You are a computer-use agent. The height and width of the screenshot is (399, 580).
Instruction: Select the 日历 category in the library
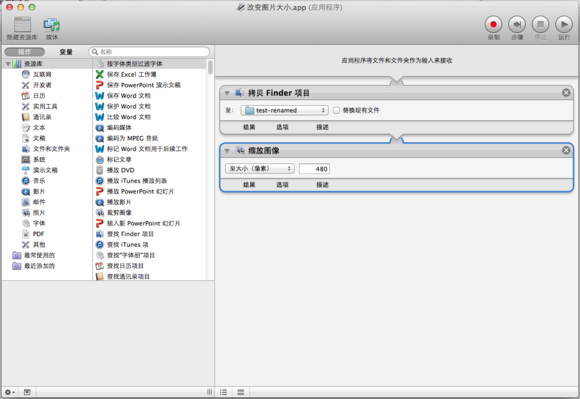[x=39, y=96]
